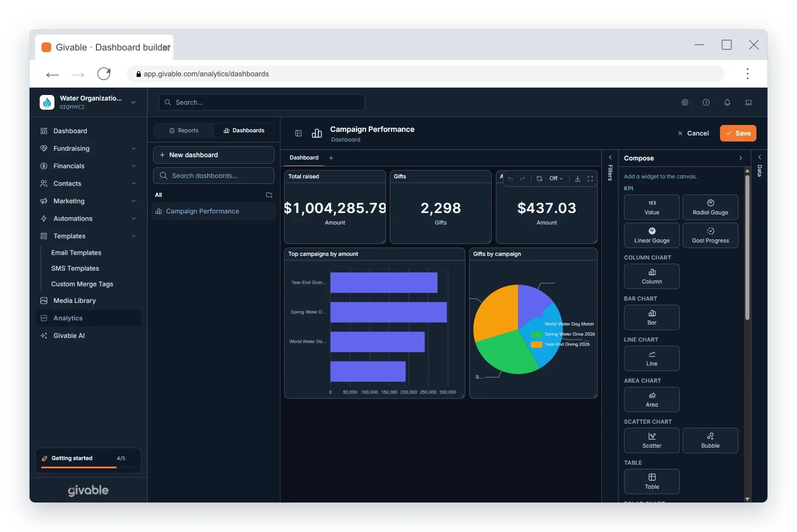The width and height of the screenshot is (797, 532).
Task: Add an Area chart widget
Action: point(652,399)
